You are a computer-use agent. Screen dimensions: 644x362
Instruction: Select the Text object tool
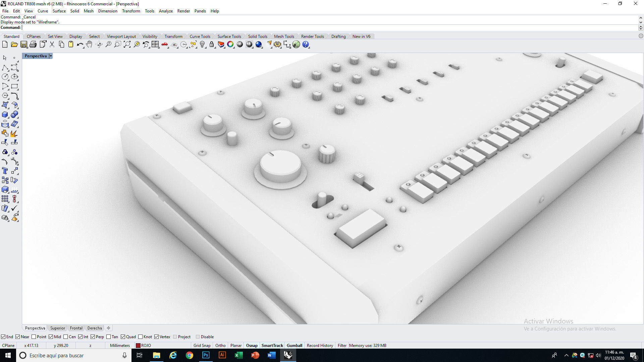pos(5,171)
